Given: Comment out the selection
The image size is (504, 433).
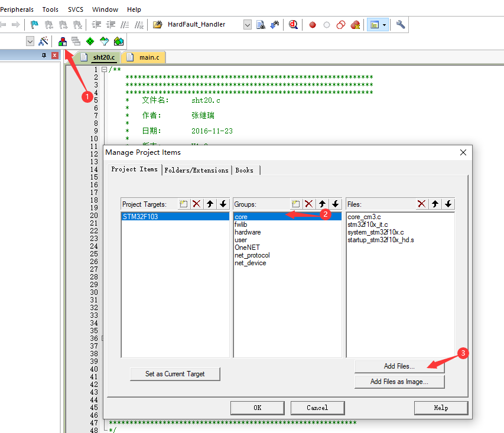Looking at the screenshot, I should (125, 24).
